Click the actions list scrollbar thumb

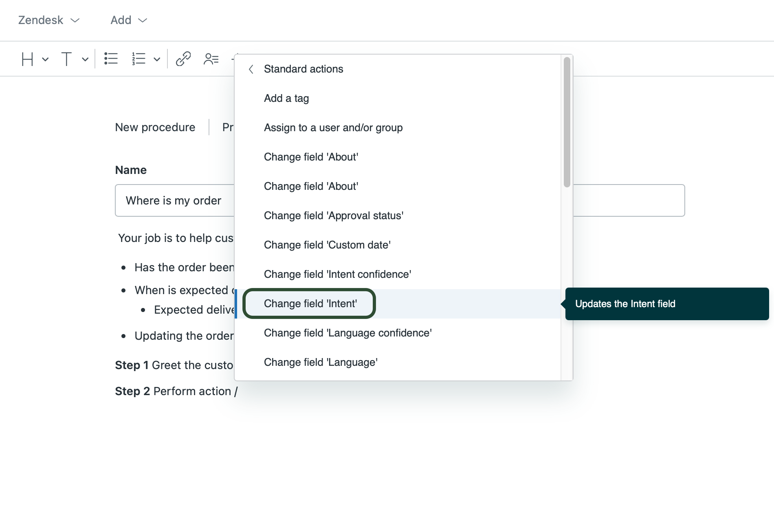(567, 122)
